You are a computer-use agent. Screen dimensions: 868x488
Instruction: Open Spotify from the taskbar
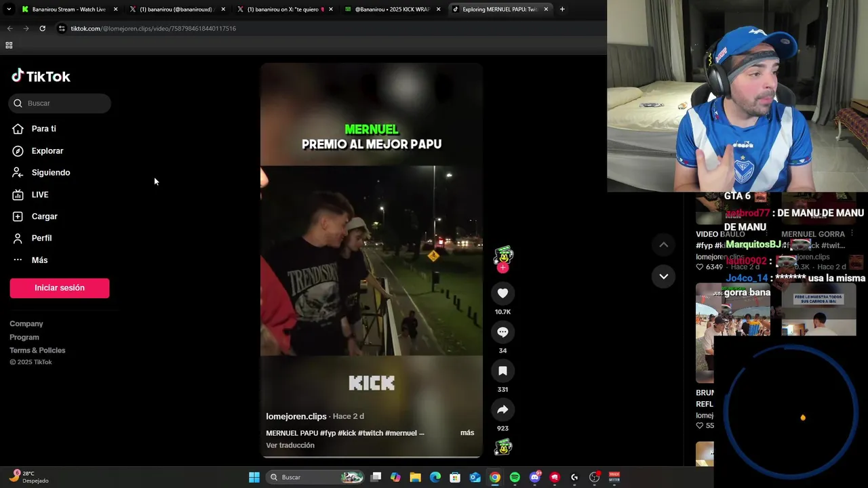(515, 477)
